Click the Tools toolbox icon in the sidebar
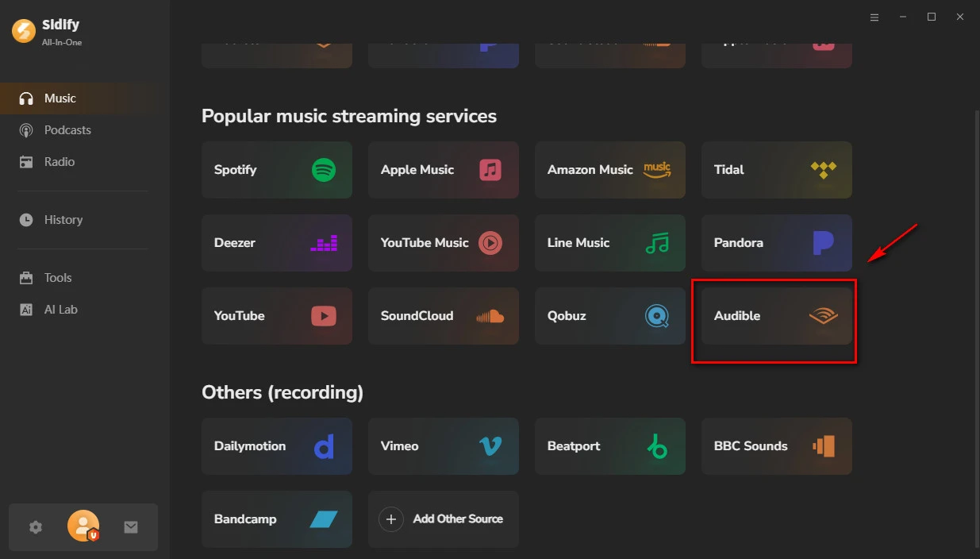This screenshot has height=559, width=980. click(26, 278)
